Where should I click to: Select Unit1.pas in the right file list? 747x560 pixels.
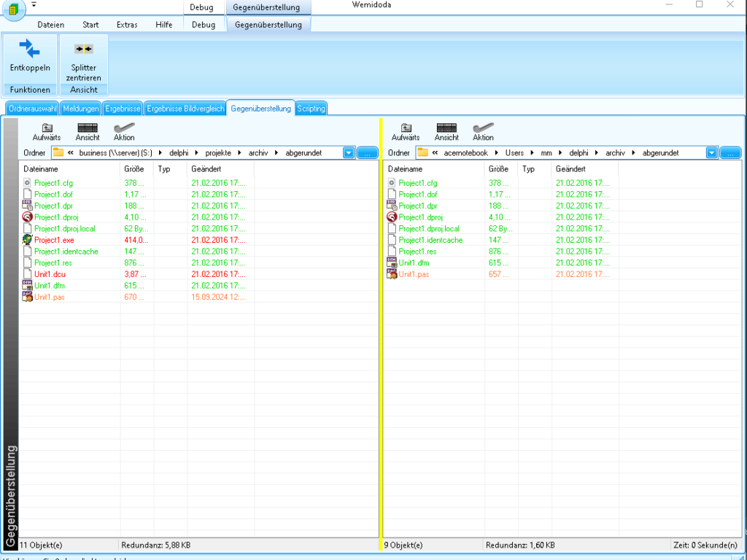(x=415, y=274)
